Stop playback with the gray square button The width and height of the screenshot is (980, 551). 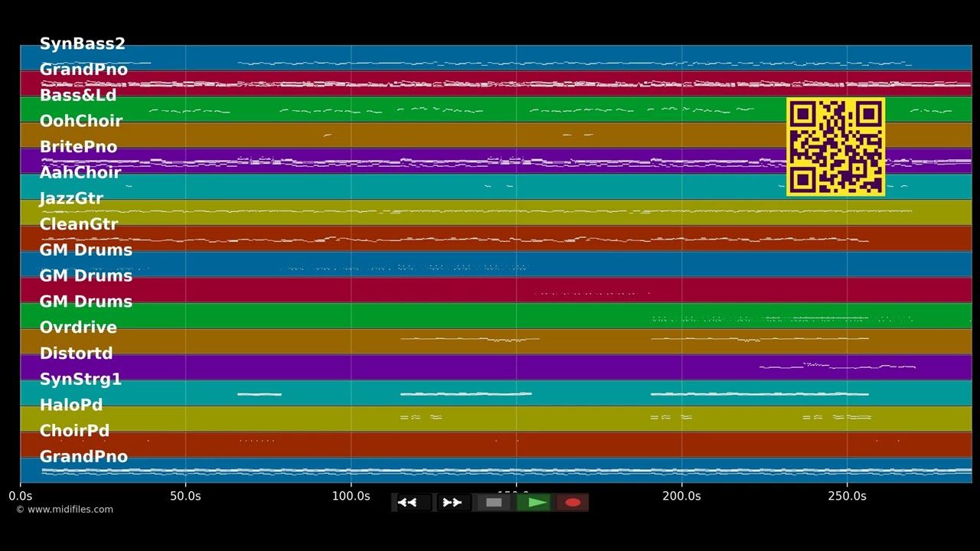pyautogui.click(x=494, y=503)
